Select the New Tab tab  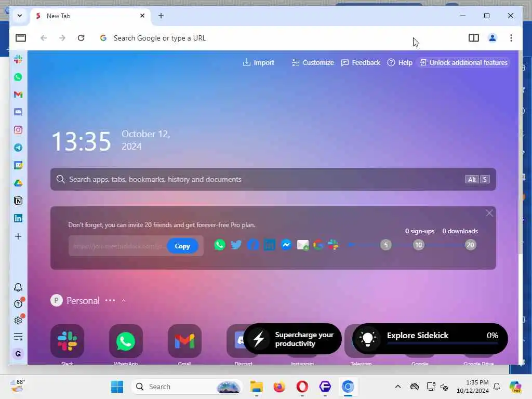pyautogui.click(x=91, y=16)
